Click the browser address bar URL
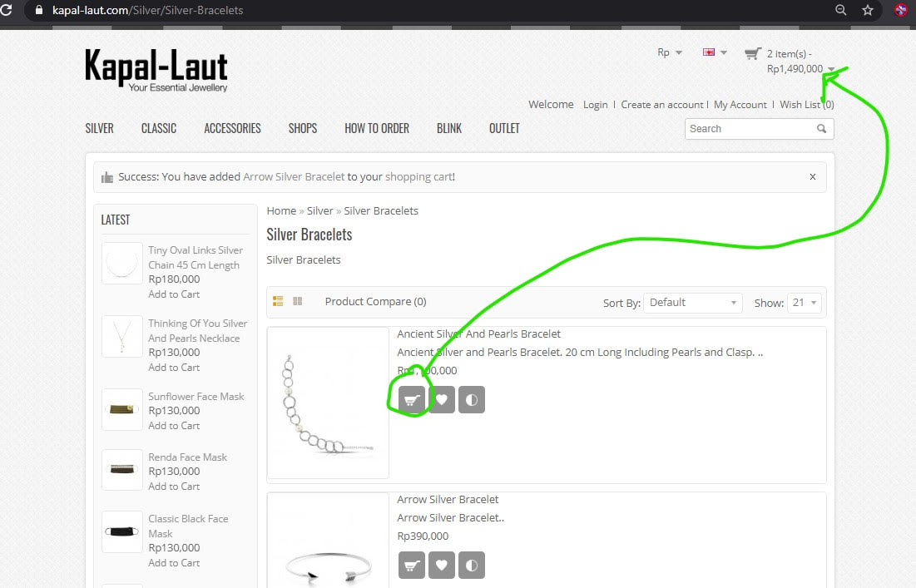Viewport: 916px width, 588px height. 148,10
